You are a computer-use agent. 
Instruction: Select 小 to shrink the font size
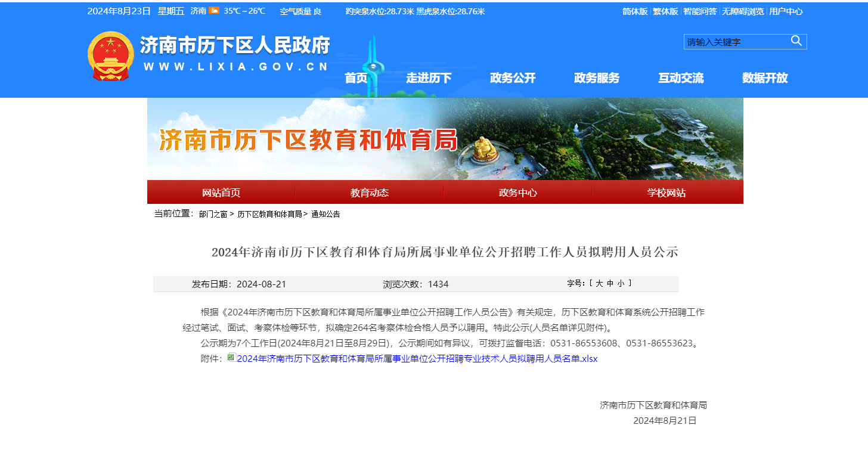621,283
